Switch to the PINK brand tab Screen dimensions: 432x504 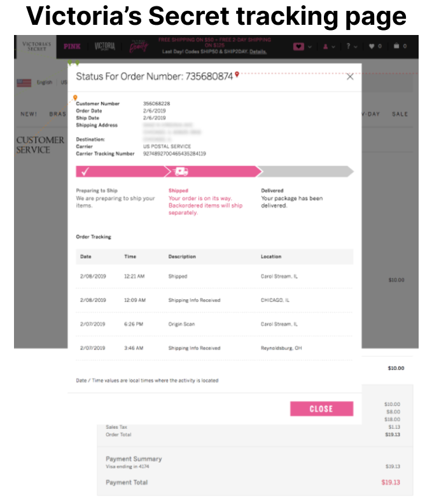pos(72,46)
